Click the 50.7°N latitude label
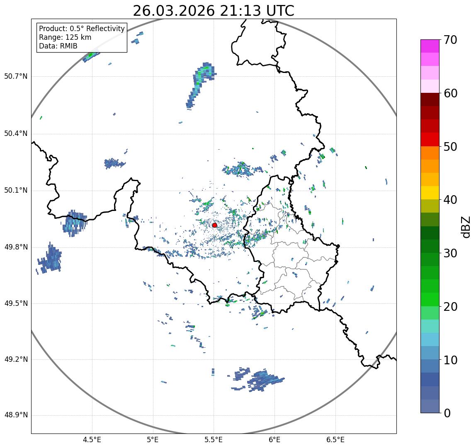 (x=16, y=76)
